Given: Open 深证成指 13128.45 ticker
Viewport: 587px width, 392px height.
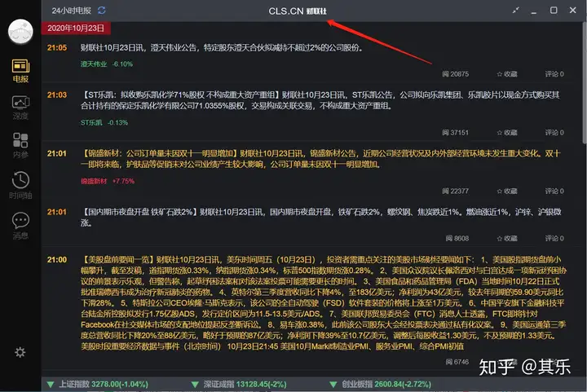Looking at the screenshot, I should [239, 384].
